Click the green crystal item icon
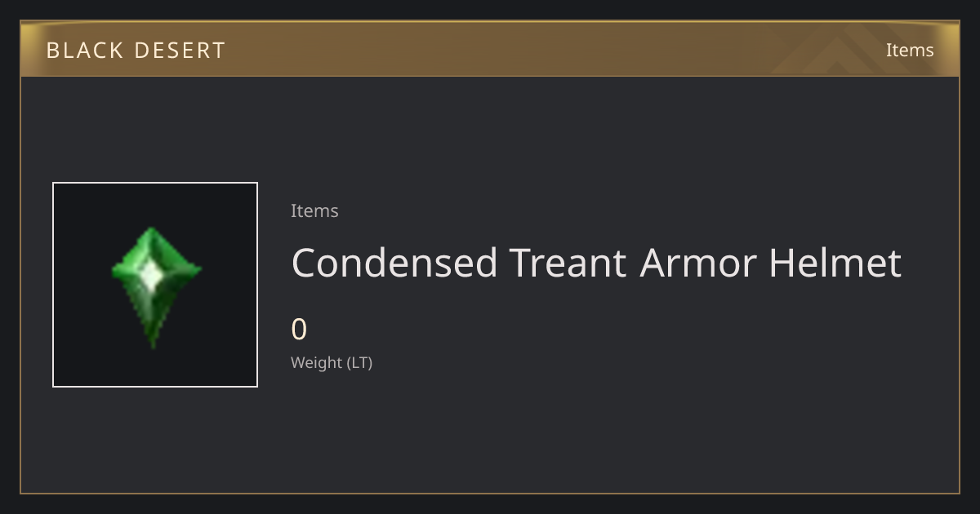This screenshot has width=980, height=514. coord(155,286)
